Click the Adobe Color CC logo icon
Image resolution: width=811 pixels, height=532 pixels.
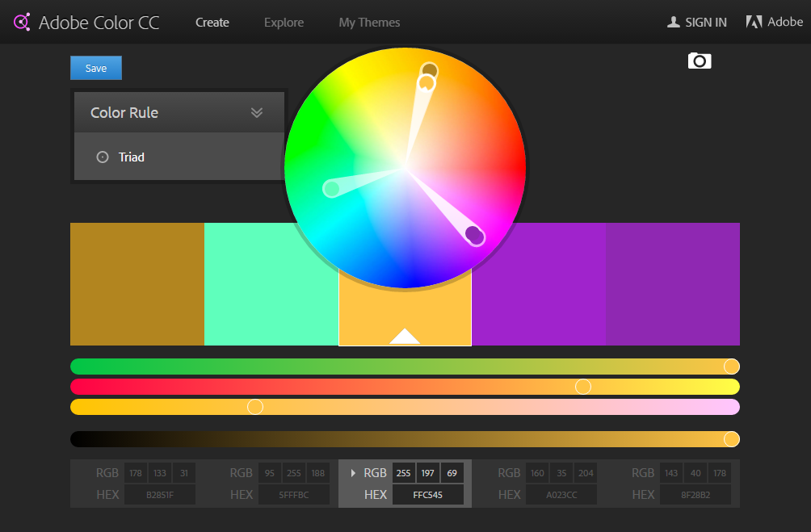[x=22, y=23]
